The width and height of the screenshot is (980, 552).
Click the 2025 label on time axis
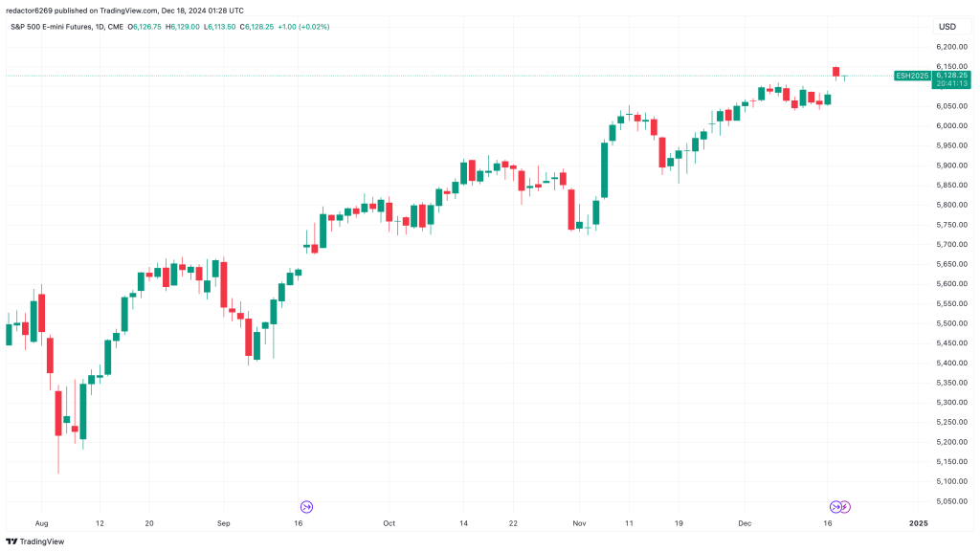[x=918, y=524]
